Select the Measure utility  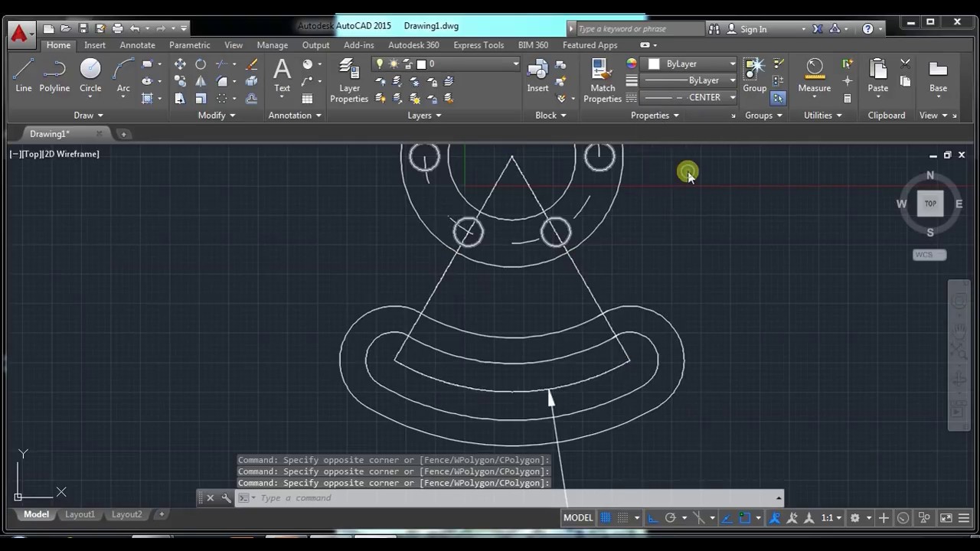[x=815, y=76]
